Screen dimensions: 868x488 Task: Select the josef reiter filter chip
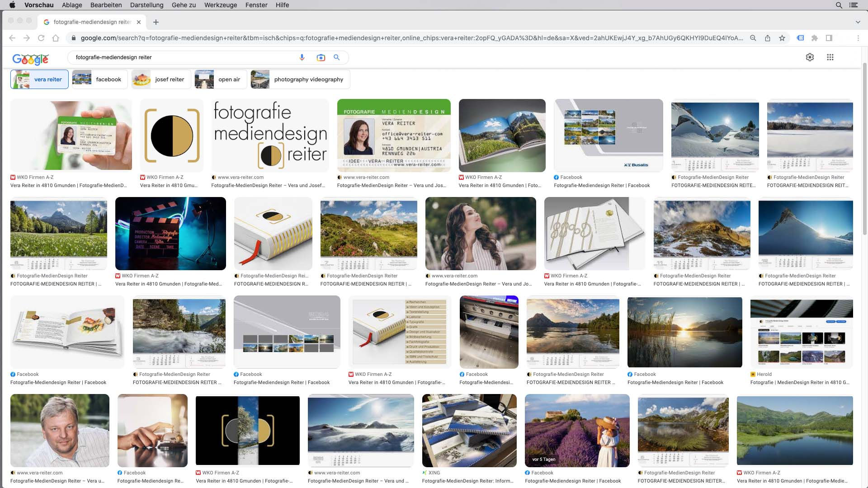point(161,79)
